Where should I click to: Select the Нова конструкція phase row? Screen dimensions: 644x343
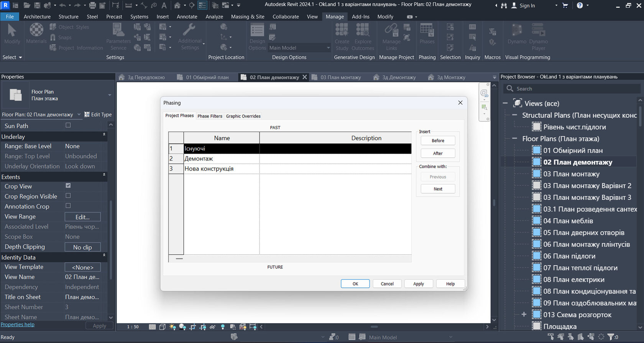(x=290, y=169)
